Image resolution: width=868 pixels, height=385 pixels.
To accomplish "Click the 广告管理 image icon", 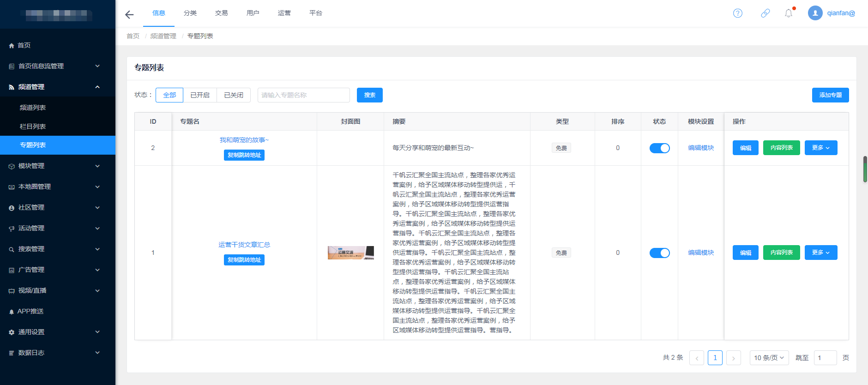I will tap(12, 270).
